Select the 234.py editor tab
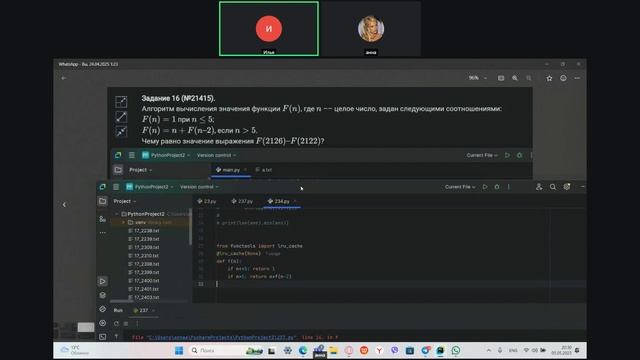The image size is (640, 360). click(282, 201)
